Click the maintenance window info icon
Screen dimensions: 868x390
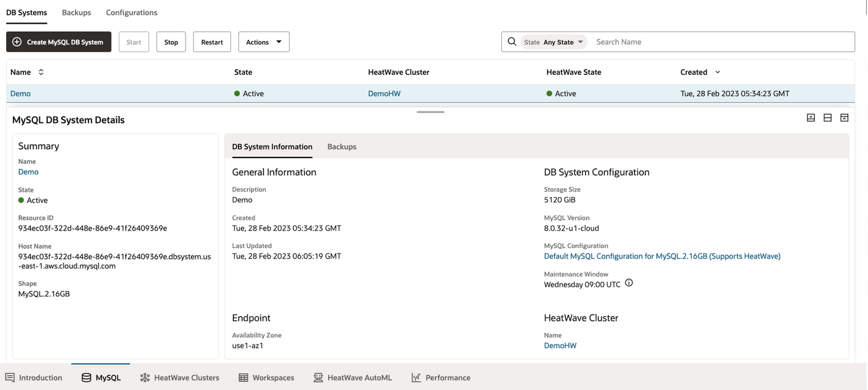click(629, 283)
